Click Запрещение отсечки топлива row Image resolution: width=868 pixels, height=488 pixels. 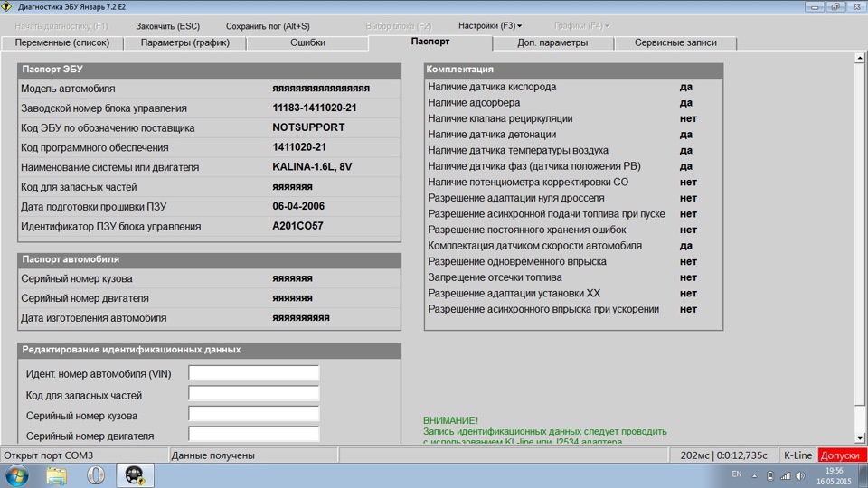[x=573, y=277]
